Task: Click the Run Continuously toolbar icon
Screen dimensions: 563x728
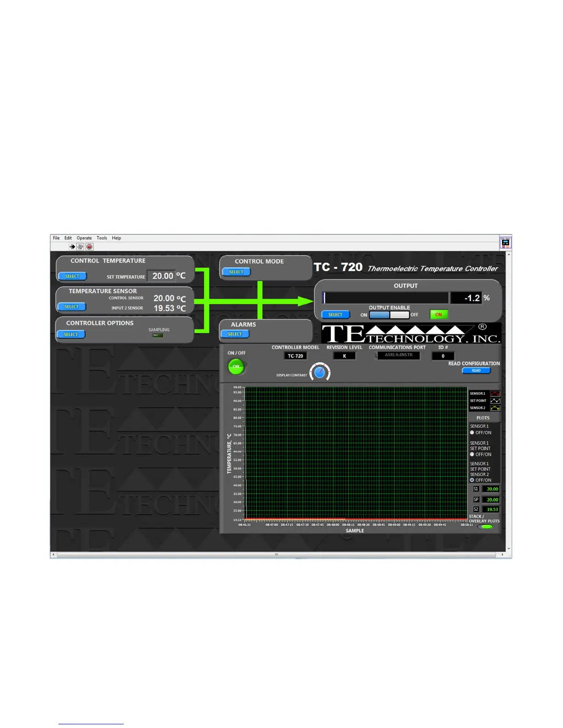Action: [x=80, y=247]
